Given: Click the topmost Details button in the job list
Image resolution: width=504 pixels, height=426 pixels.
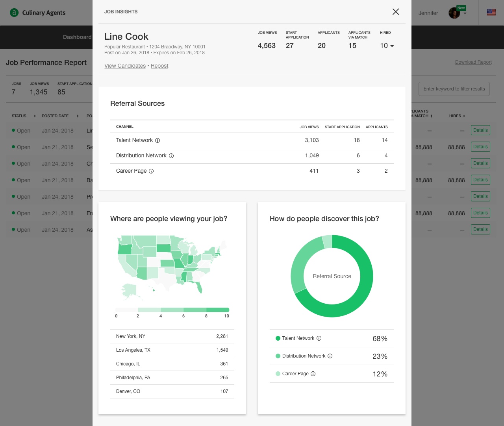Looking at the screenshot, I should 480,130.
